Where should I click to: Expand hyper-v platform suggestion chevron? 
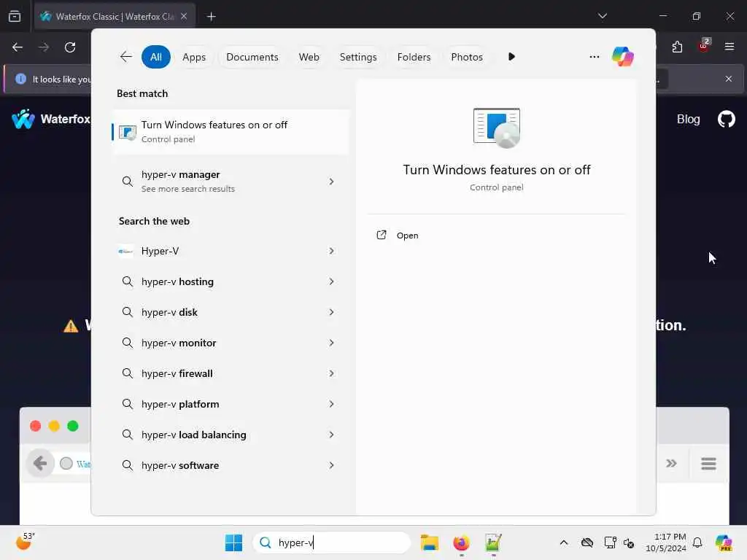click(x=331, y=404)
